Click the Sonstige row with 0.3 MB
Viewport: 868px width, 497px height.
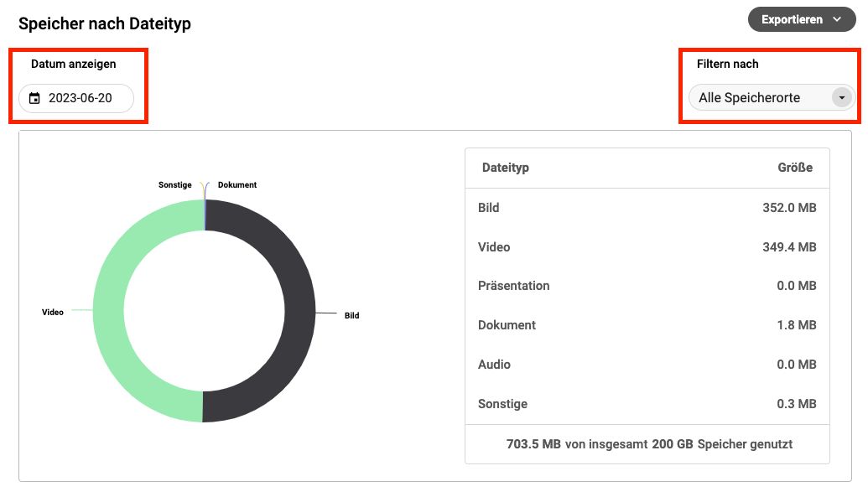(x=647, y=404)
